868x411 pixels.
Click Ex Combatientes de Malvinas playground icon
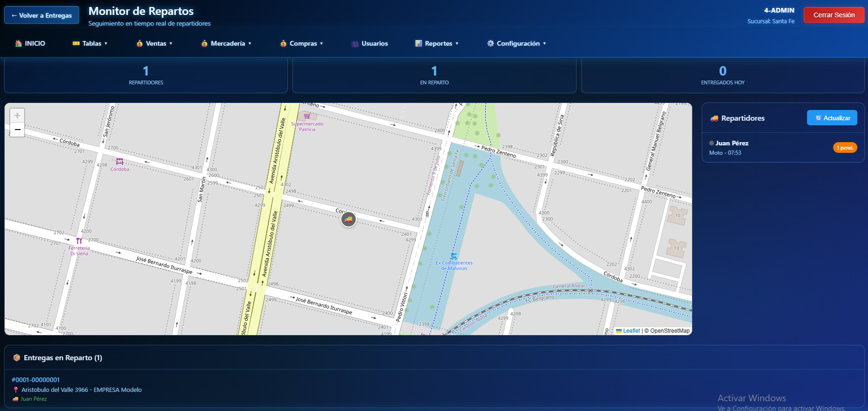(454, 256)
